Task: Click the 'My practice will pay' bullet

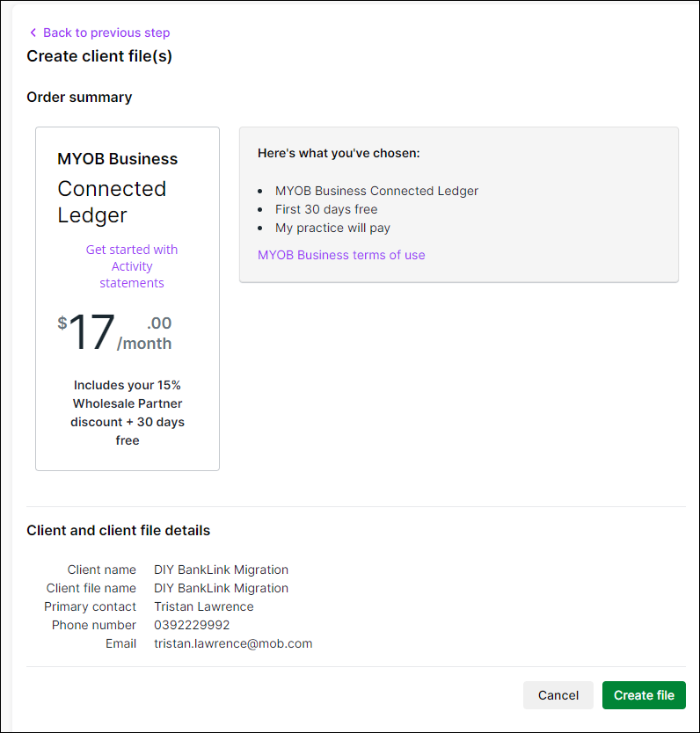Action: tap(332, 228)
